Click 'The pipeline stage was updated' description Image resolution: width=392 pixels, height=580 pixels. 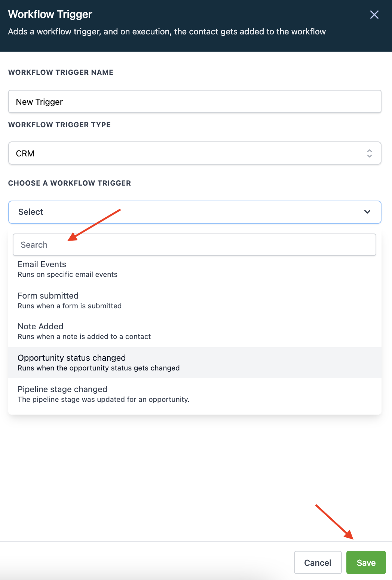[x=104, y=400]
